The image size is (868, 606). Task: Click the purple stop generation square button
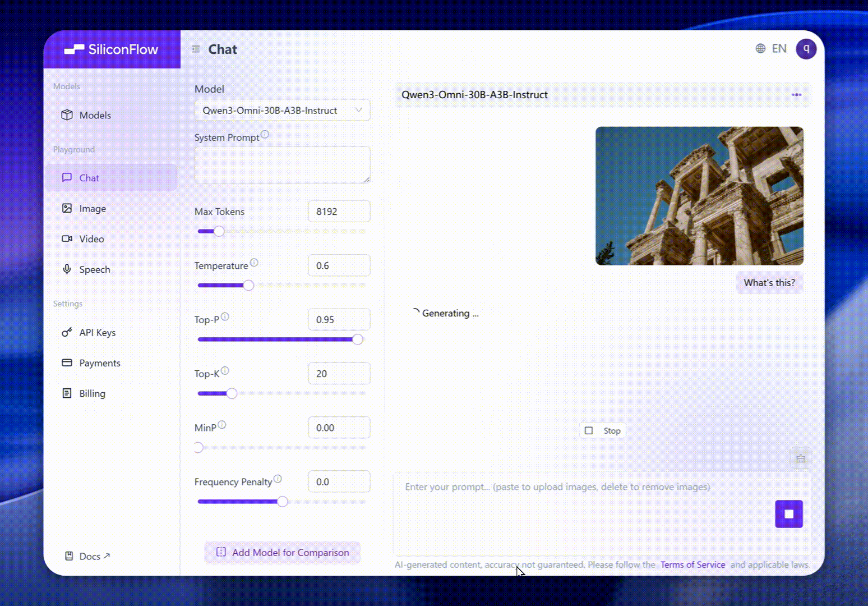789,514
